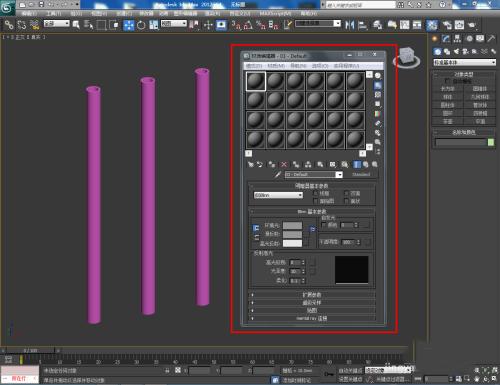Open the 材质(M) menu in Material Editor
Image resolution: width=500 pixels, height=385 pixels.
(x=276, y=66)
